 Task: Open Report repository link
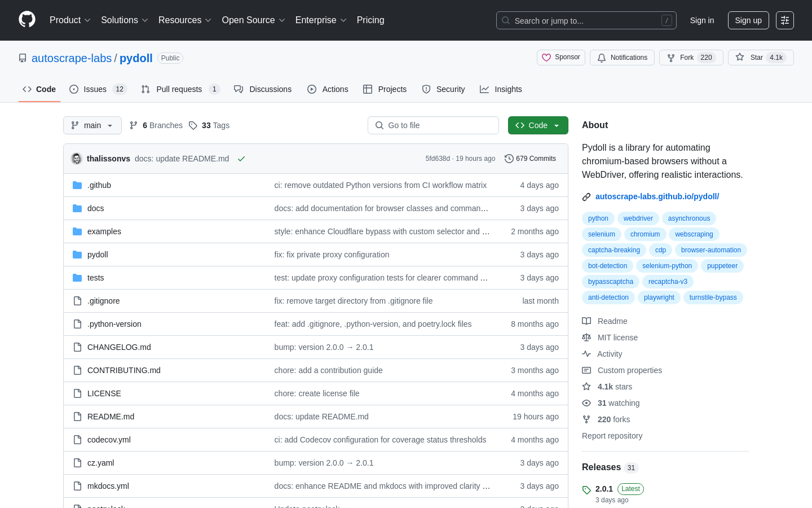point(612,436)
